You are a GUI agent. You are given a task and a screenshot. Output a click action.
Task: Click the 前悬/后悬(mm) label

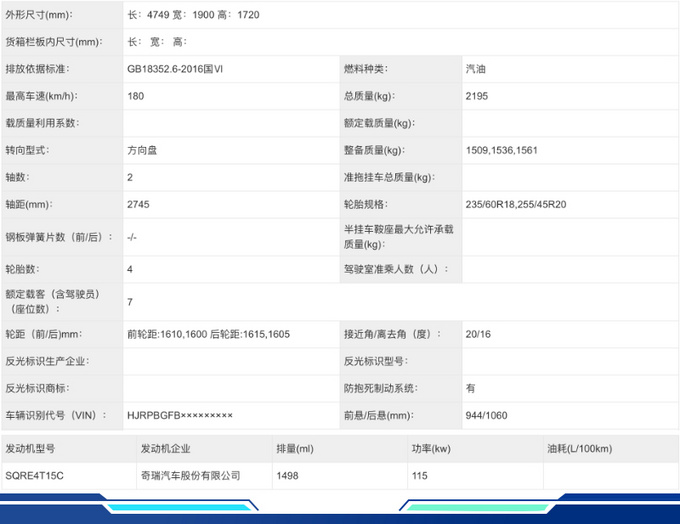[x=379, y=416]
